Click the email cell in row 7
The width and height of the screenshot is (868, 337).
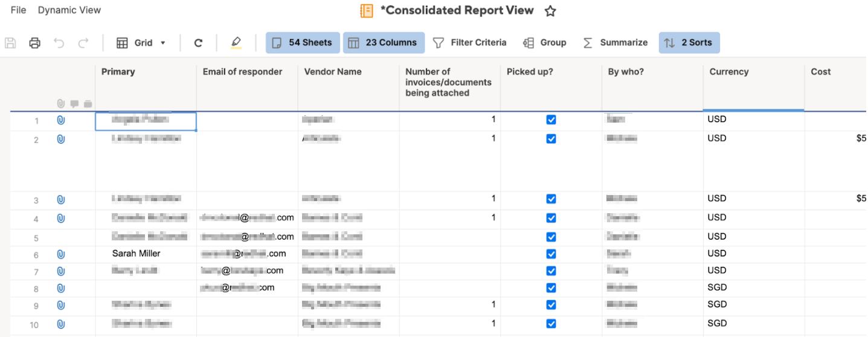pos(247,271)
